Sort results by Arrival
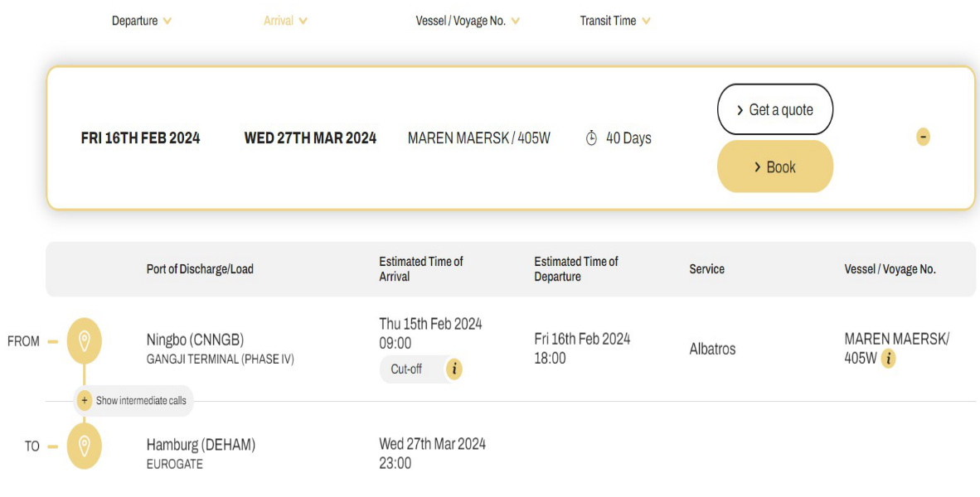 coord(285,21)
